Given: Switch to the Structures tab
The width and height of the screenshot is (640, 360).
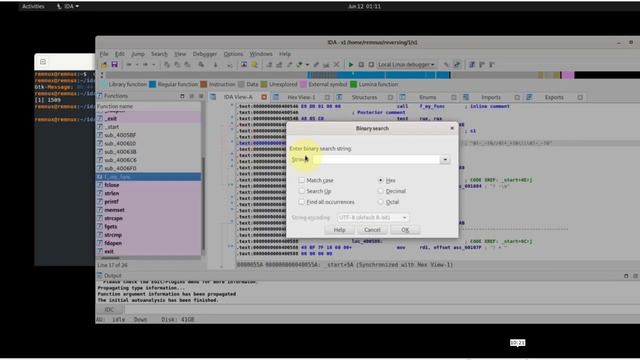Looking at the screenshot, I should [x=364, y=97].
